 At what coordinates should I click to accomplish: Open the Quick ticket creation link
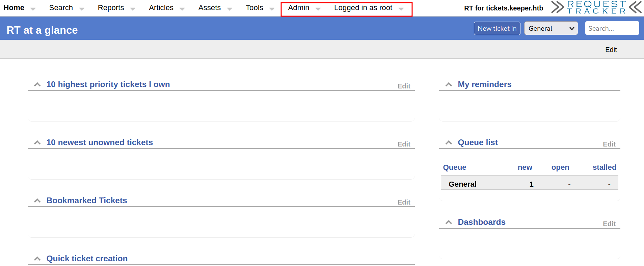click(x=87, y=259)
